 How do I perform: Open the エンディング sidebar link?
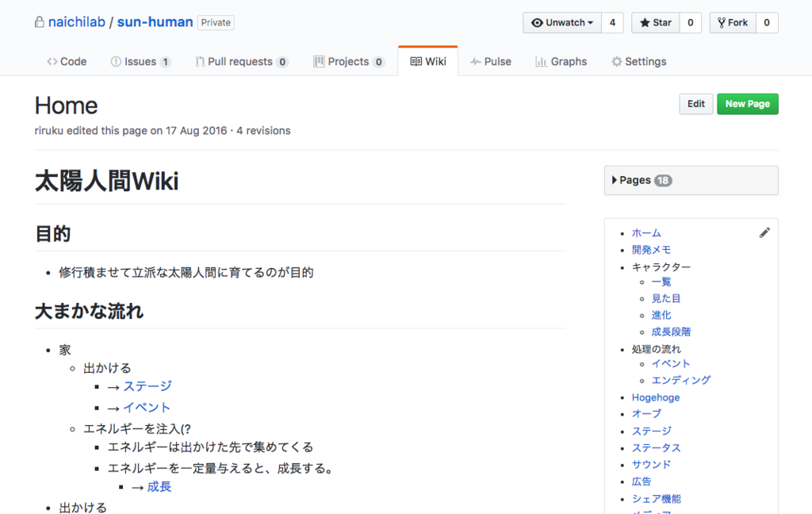pos(681,380)
